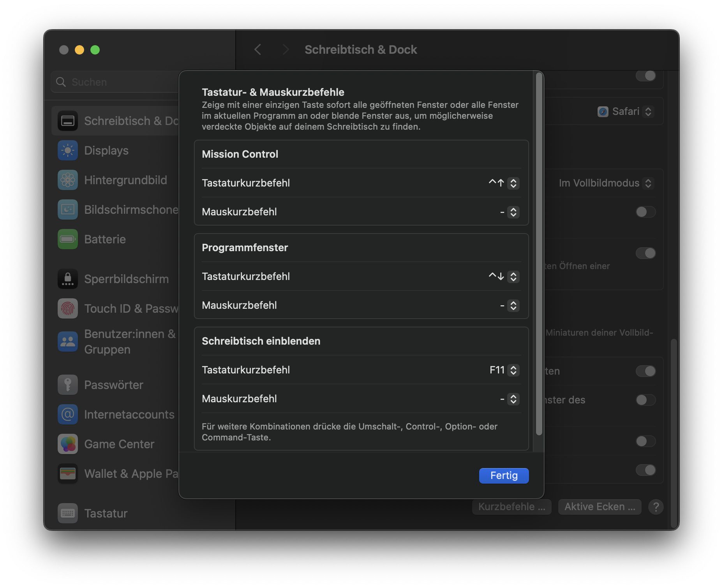Viewport: 723px width, 588px height.
Task: Open Mission Control Tastaturkurzbefehl dropdown
Action: [513, 183]
